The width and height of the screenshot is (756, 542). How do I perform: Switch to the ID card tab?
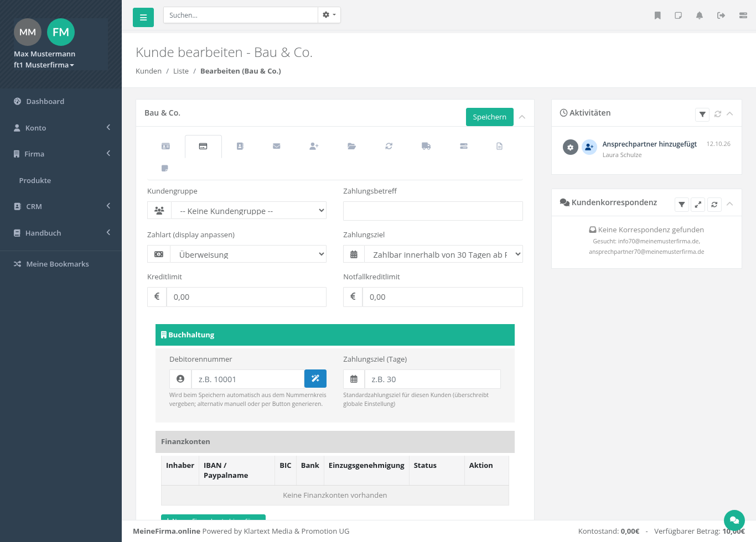(x=165, y=146)
